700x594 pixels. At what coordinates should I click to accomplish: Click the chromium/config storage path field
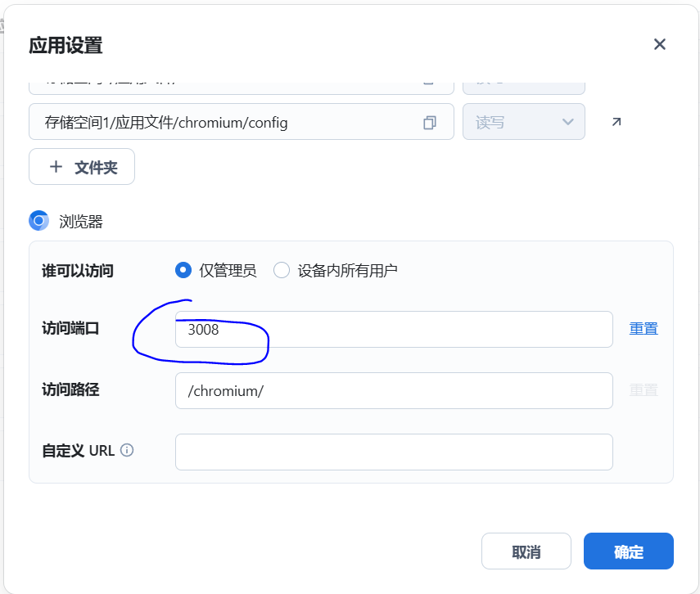[241, 121]
